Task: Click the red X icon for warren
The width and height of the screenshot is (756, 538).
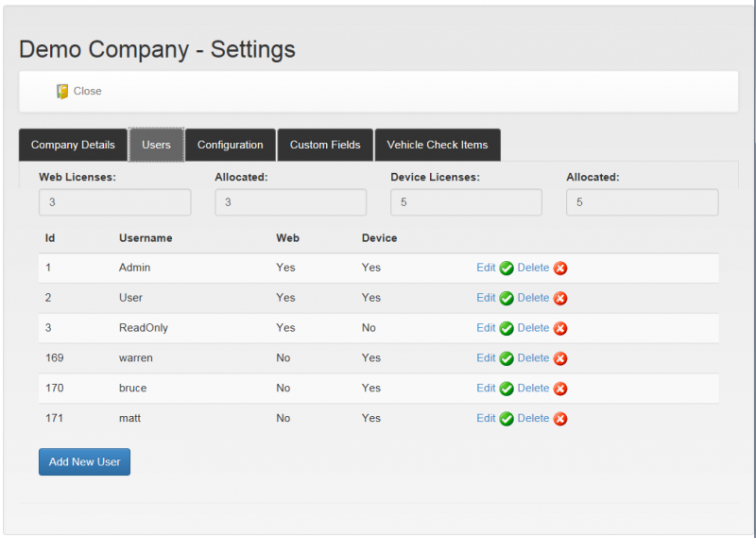Action: click(559, 358)
